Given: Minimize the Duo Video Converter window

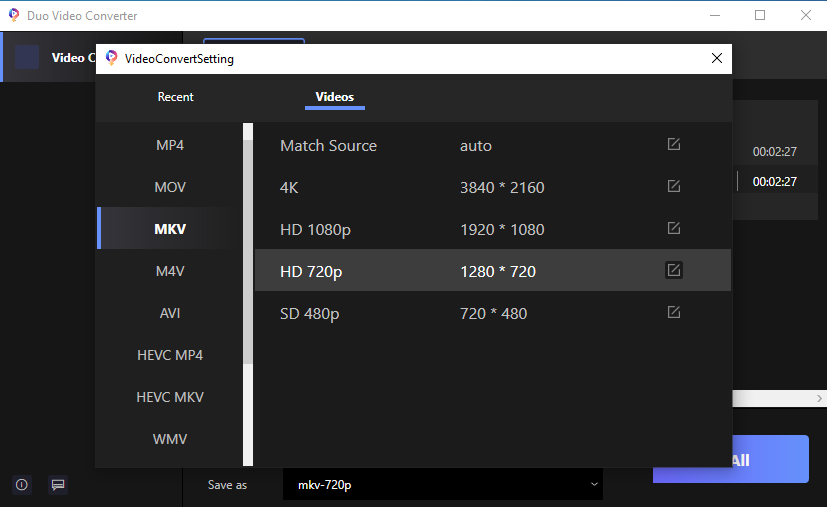Looking at the screenshot, I should click(715, 15).
